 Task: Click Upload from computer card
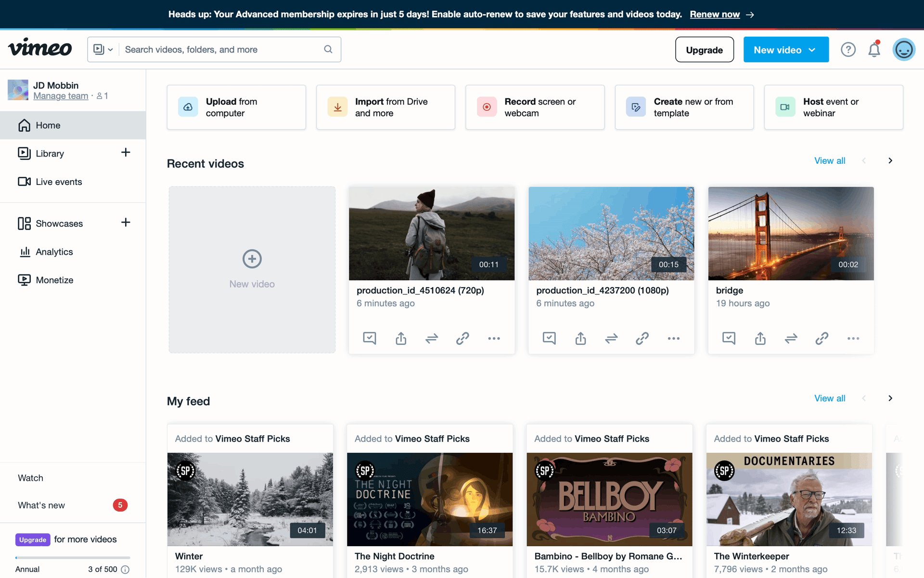click(236, 107)
